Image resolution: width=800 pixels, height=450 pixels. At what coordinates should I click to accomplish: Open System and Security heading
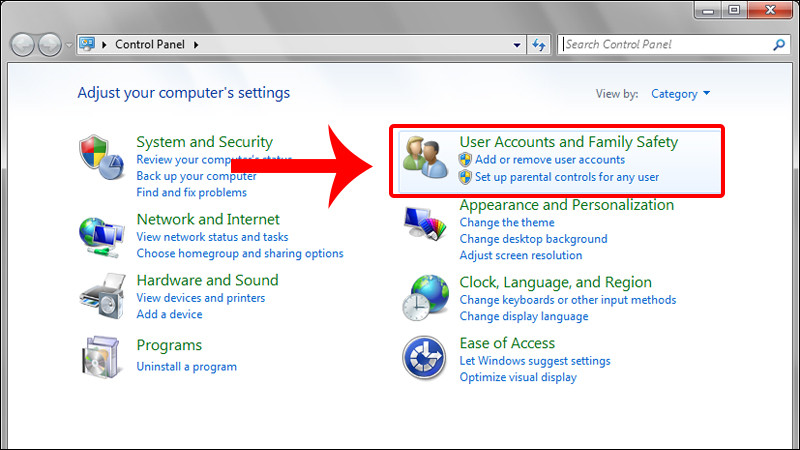coord(205,142)
